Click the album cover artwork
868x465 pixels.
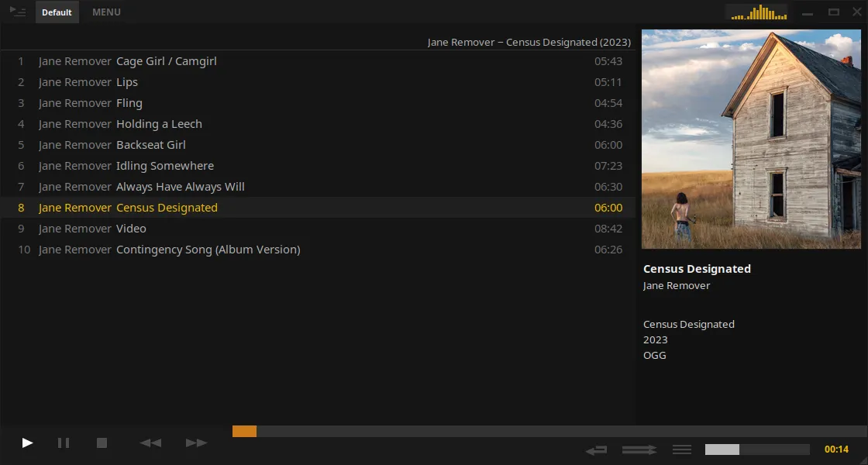pyautogui.click(x=751, y=139)
